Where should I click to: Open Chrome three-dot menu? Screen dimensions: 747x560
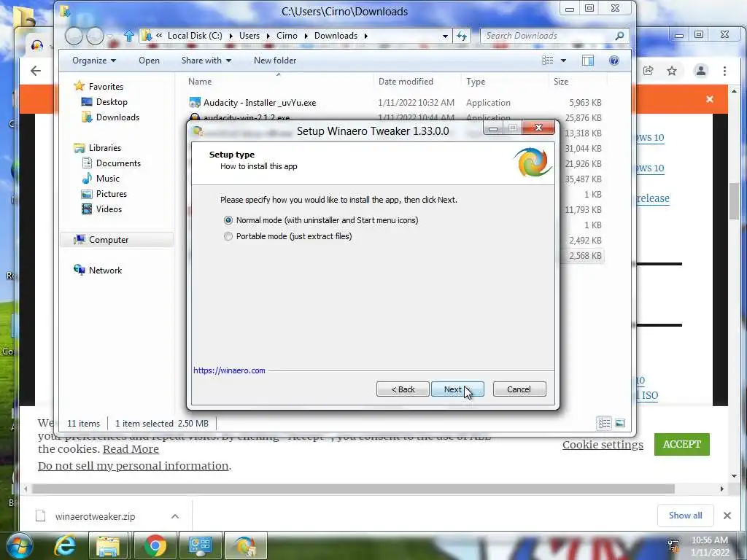click(x=724, y=71)
